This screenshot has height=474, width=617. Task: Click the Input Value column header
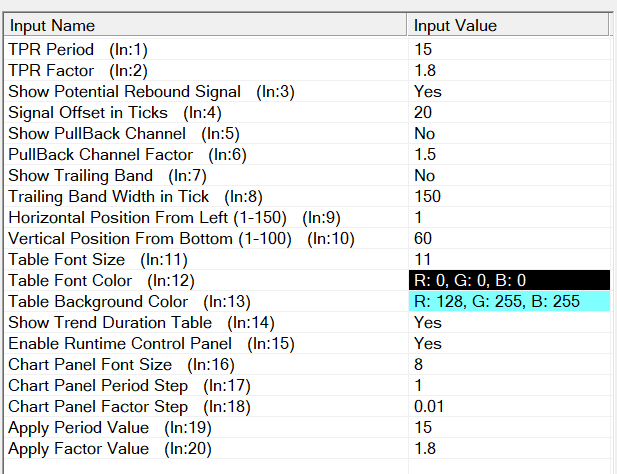508,26
